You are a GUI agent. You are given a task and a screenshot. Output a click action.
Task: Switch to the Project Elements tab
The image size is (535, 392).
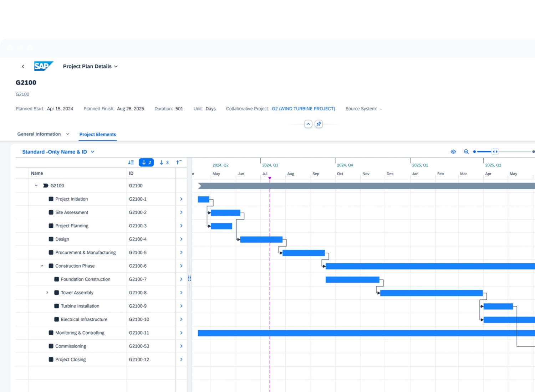tap(97, 134)
